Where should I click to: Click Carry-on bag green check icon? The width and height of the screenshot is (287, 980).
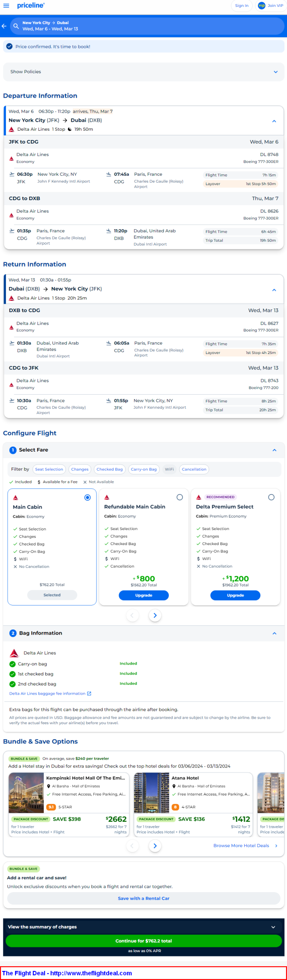point(12,664)
